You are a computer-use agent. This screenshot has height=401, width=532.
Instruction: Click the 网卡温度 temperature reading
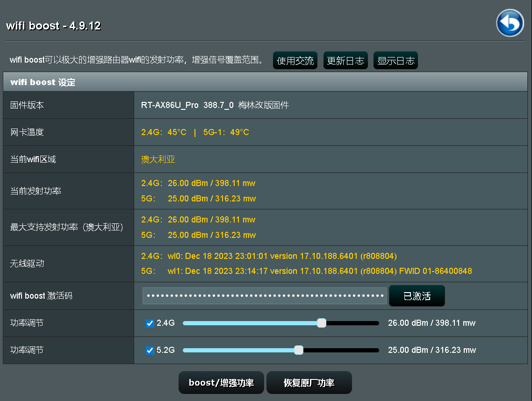(x=195, y=132)
